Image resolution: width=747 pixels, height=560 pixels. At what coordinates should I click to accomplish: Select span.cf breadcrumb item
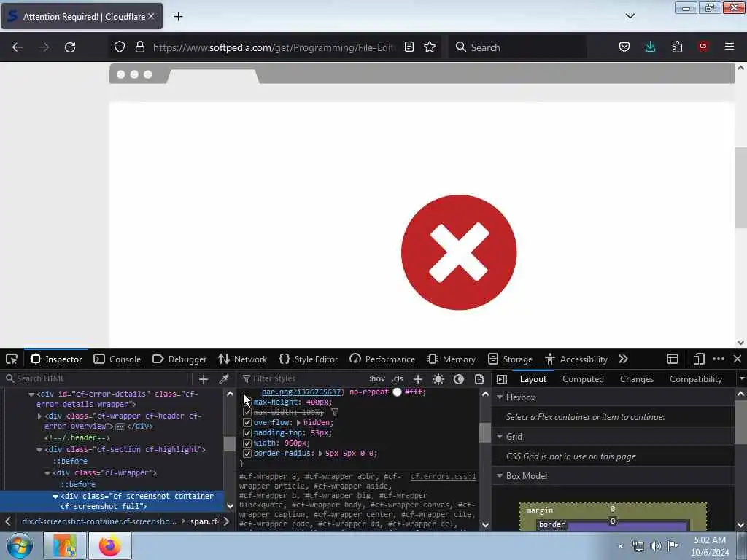[204, 521]
